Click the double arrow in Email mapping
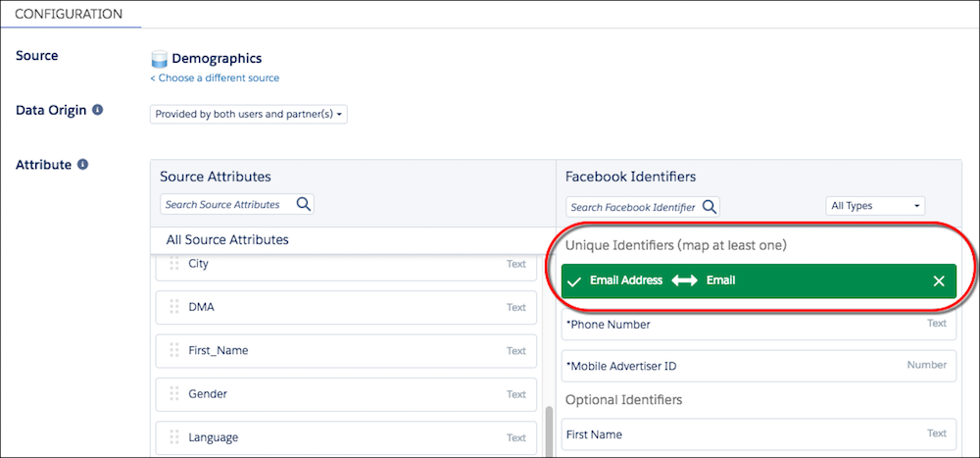Viewport: 980px width, 458px height. [684, 280]
